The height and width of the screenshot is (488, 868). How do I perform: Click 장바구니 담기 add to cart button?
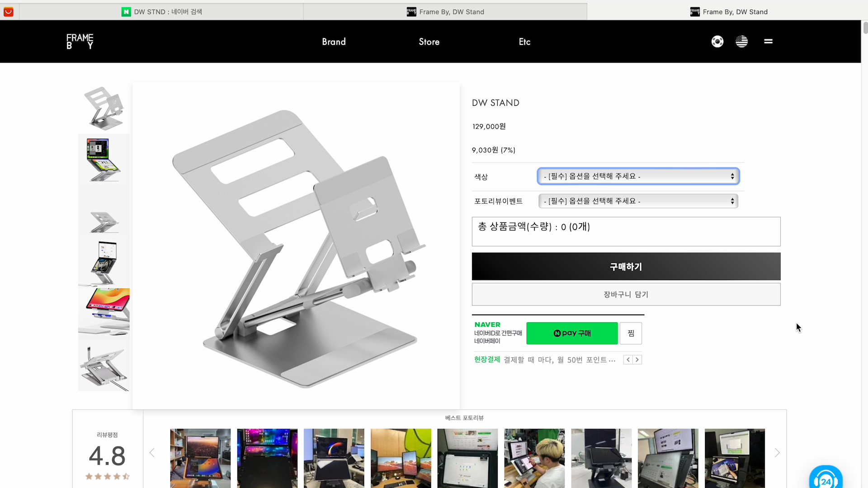point(626,295)
